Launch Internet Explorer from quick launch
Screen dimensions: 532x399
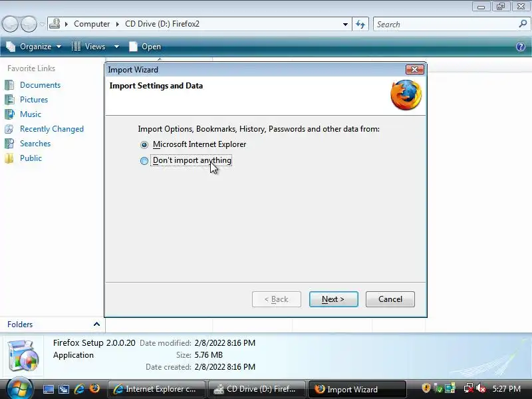(79, 389)
